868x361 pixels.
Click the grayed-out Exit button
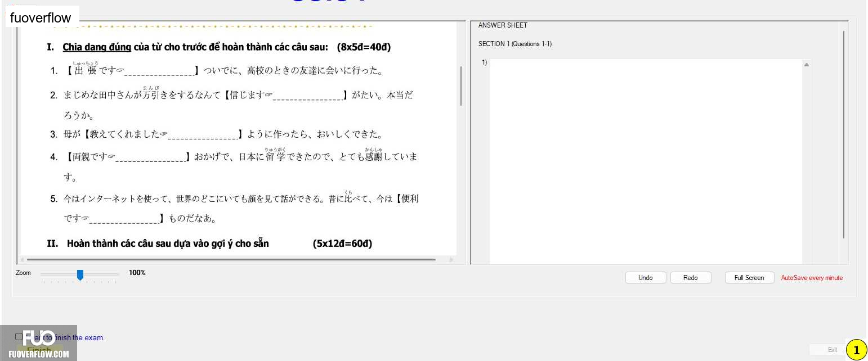pyautogui.click(x=827, y=350)
